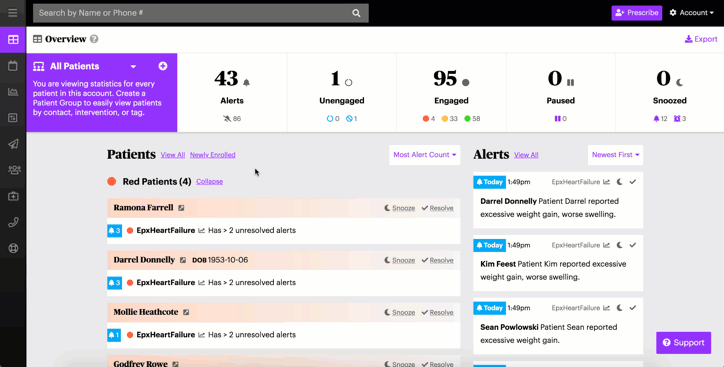Viewport: 724px width, 367px height.
Task: Resolve Darrel Donnelly alert checkmark icon
Action: [633, 182]
